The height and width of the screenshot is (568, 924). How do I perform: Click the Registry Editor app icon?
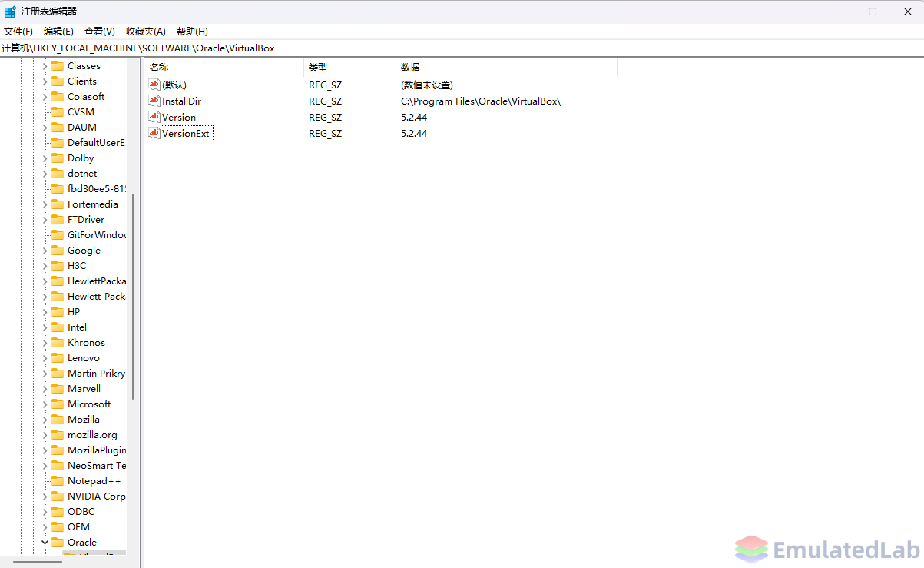(x=10, y=12)
